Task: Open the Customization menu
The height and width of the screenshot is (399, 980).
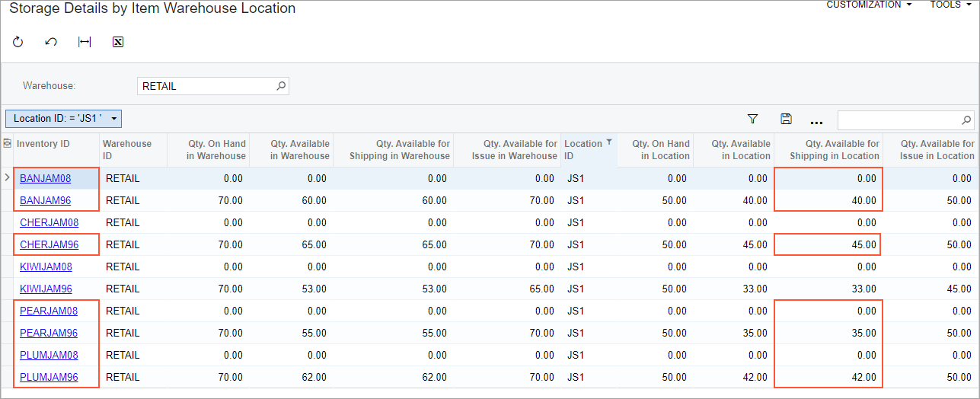Action: (869, 5)
